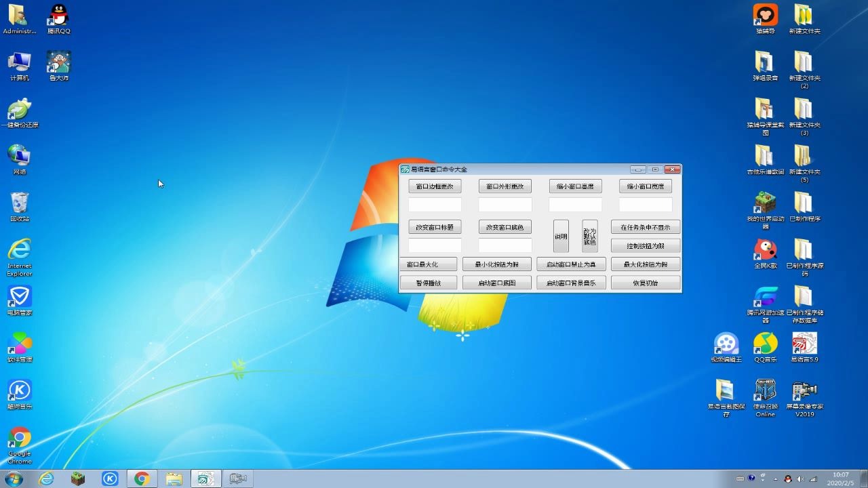Open the 酷狗音乐 taskbar icon
Screen dimensions: 868x488
pyautogui.click(x=110, y=479)
